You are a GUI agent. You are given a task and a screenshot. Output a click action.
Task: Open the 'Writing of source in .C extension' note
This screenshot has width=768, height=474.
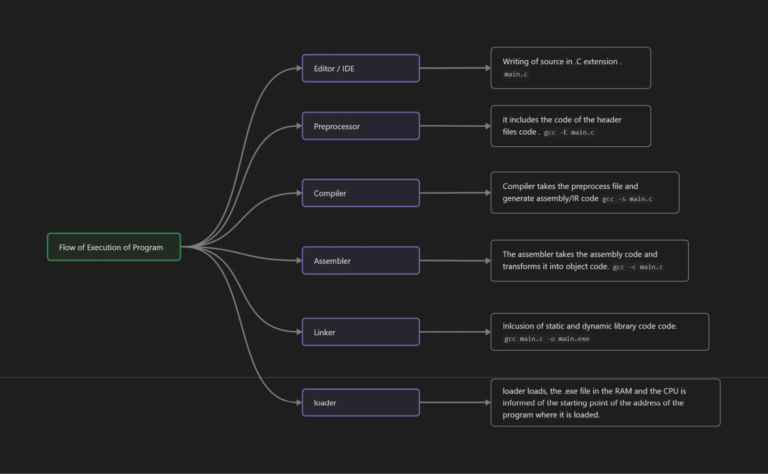point(570,67)
